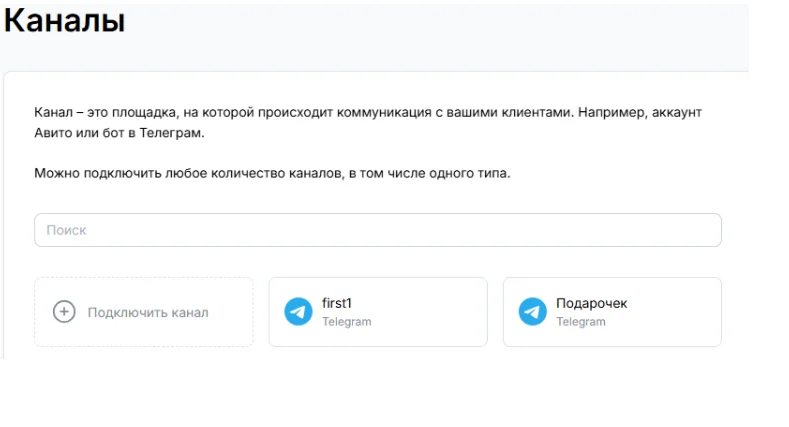Image resolution: width=789 pixels, height=427 pixels.
Task: Click the Telegram subtitle under first1
Action: pos(346,322)
